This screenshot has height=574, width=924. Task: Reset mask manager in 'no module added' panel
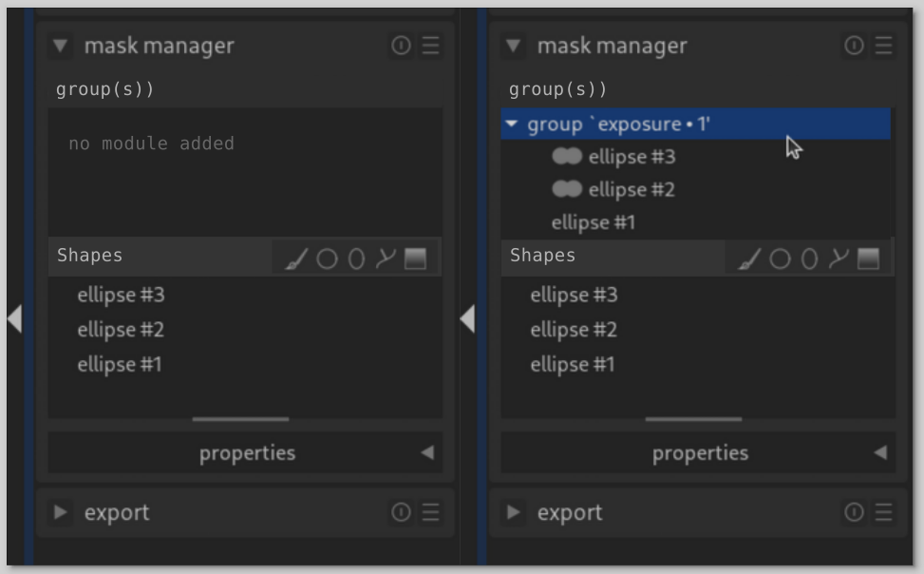[401, 46]
